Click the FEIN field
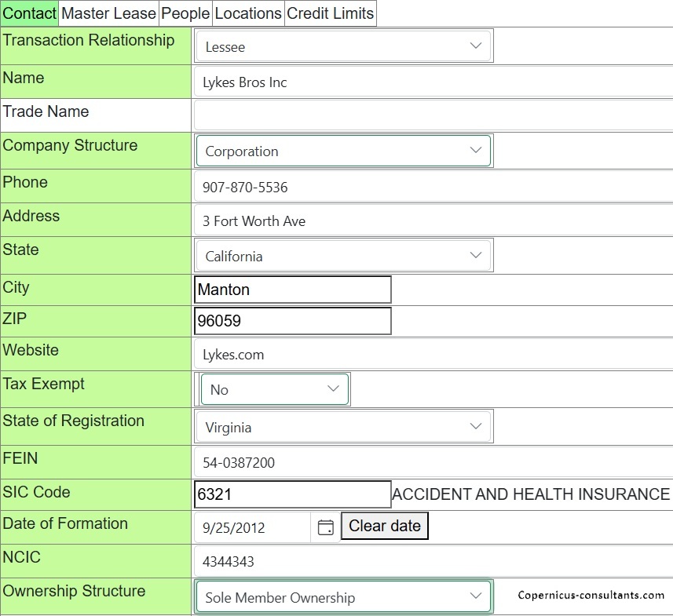Screen dimensions: 673x616 click(x=432, y=463)
